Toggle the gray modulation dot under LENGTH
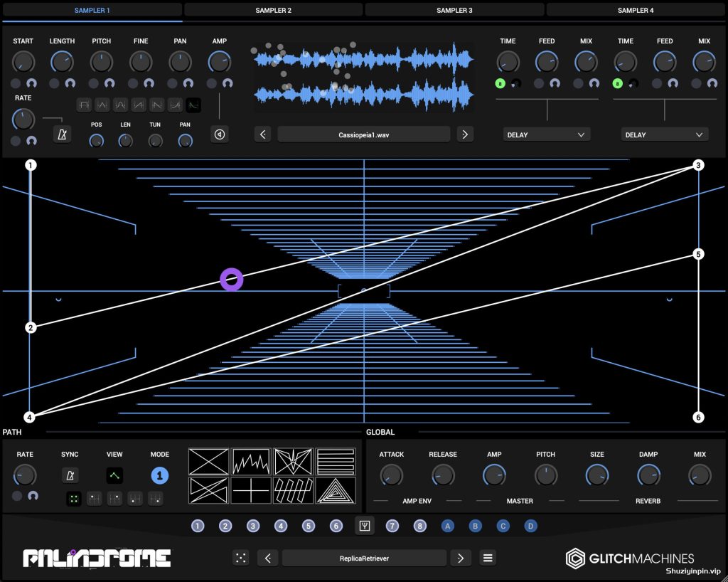This screenshot has height=582, width=728. [54, 83]
